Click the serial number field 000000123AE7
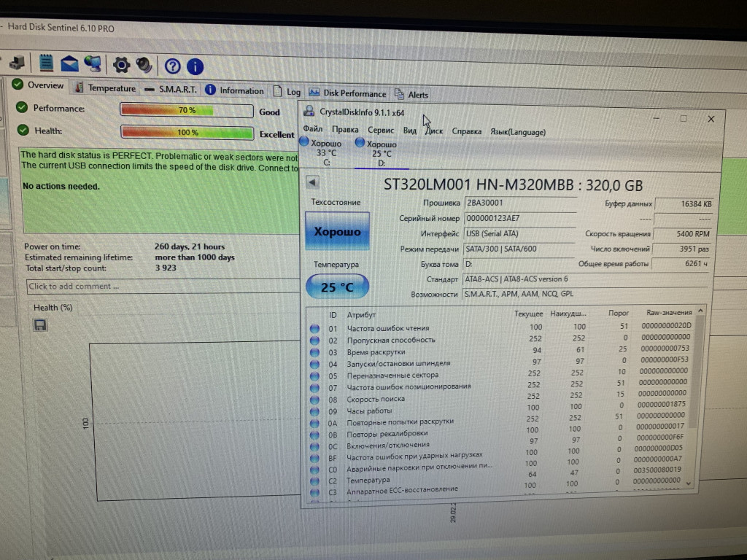Viewport: 747px width, 560px height. coord(519,218)
